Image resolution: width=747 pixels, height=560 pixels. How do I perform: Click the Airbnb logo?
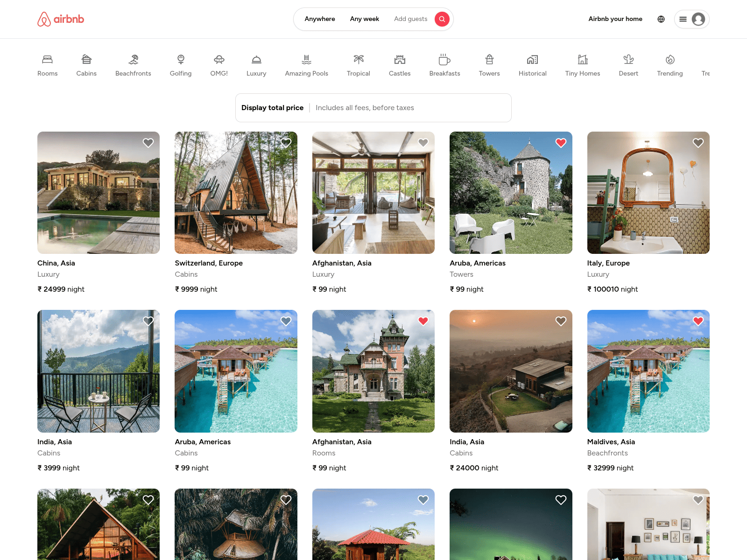coord(61,19)
